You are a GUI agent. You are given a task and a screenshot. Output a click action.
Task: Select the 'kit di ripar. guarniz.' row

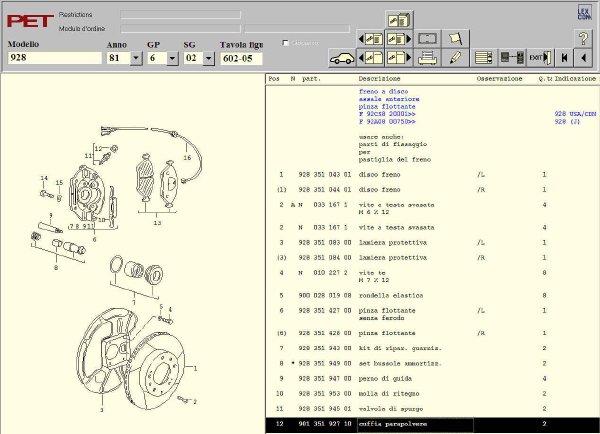(432, 348)
